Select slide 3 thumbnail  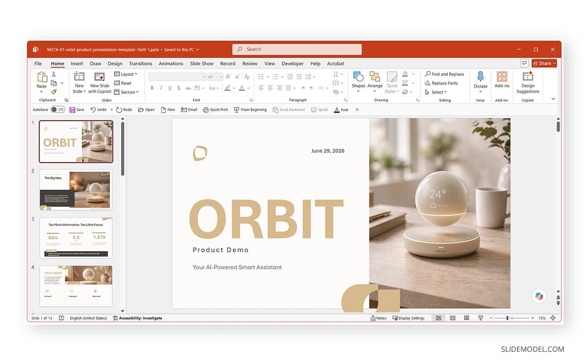coord(76,238)
